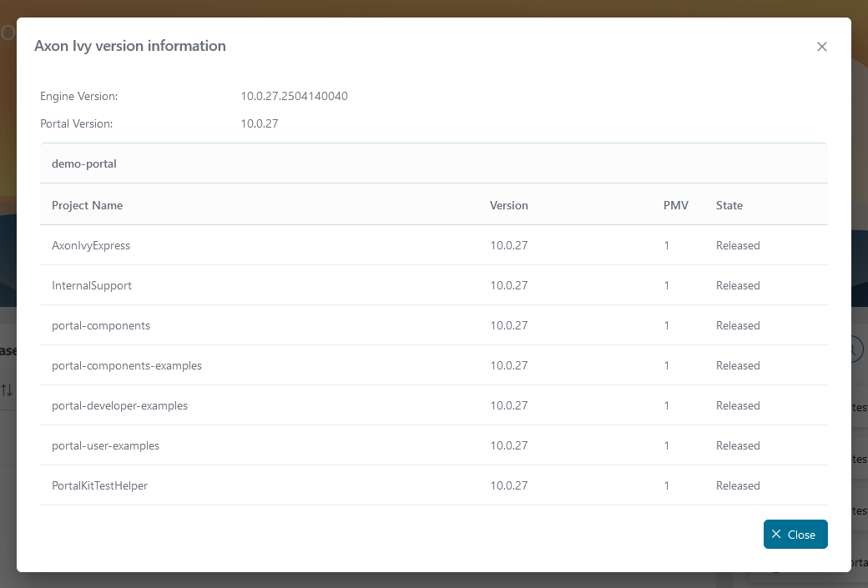Select the AxonIvyExpress project row

[x=433, y=245]
